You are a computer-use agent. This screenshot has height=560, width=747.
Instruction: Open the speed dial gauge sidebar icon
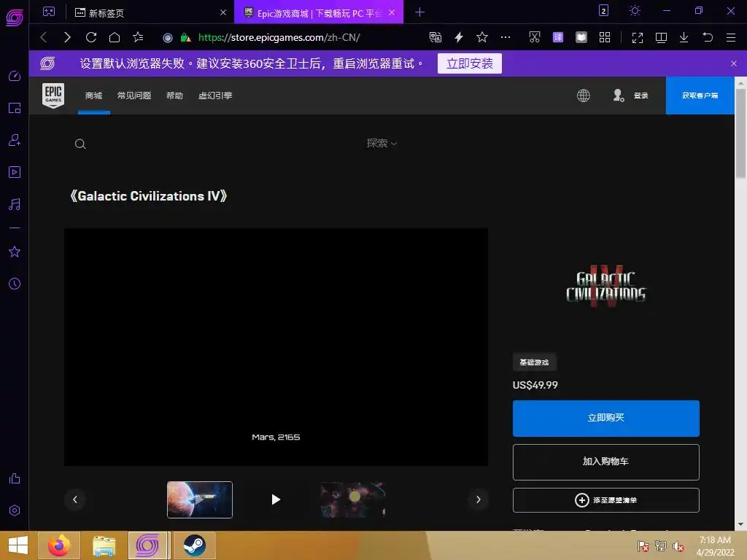(15, 76)
